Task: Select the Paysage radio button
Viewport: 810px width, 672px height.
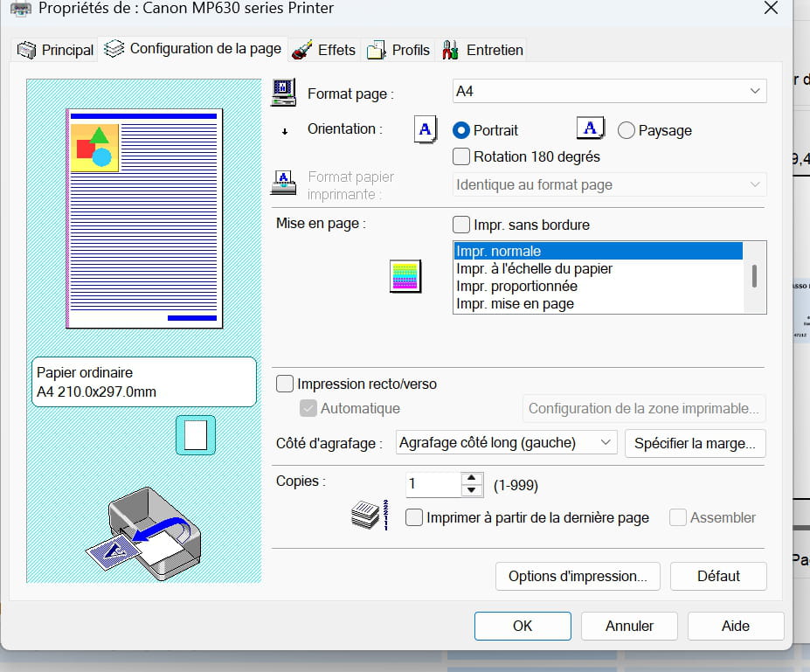Action: tap(626, 130)
